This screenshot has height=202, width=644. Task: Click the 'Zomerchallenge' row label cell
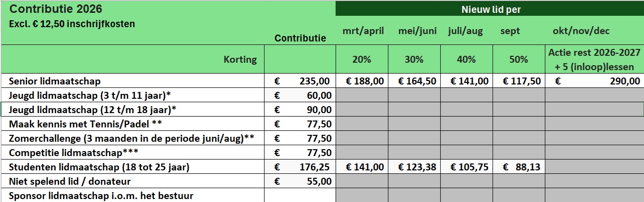pos(131,138)
